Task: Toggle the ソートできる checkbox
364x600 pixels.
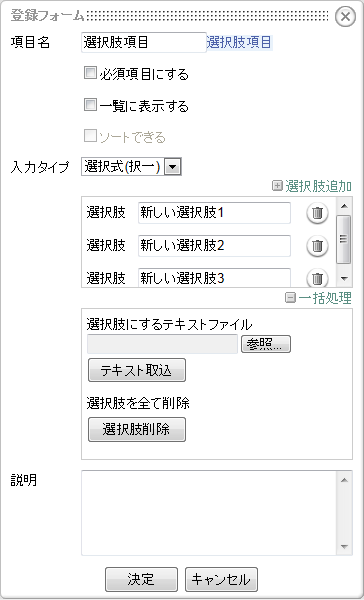Action: coord(90,136)
